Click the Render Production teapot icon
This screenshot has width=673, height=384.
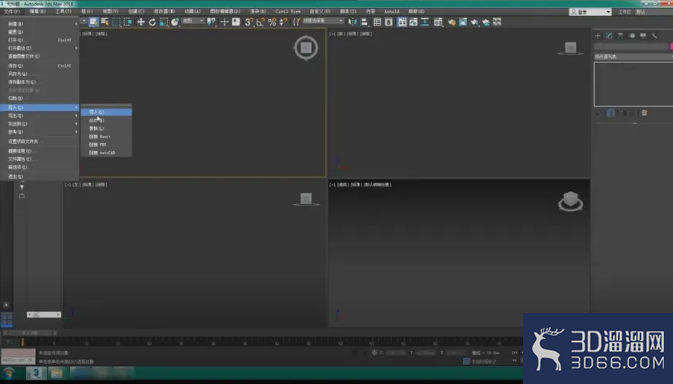click(x=474, y=22)
